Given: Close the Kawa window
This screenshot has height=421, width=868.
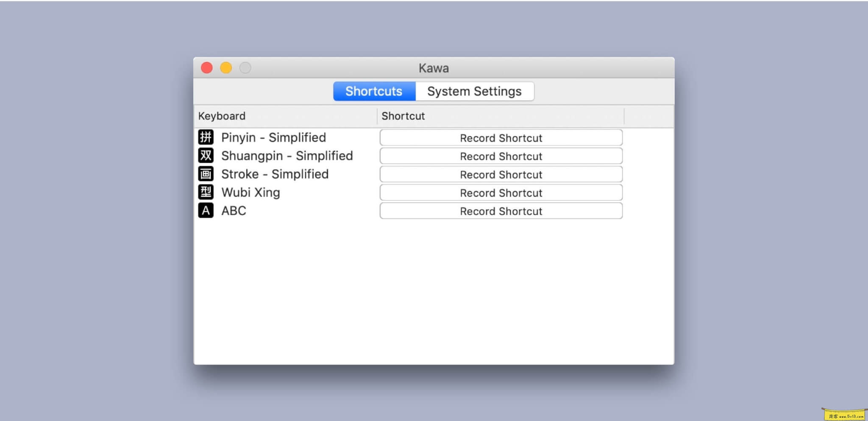Looking at the screenshot, I should point(207,68).
